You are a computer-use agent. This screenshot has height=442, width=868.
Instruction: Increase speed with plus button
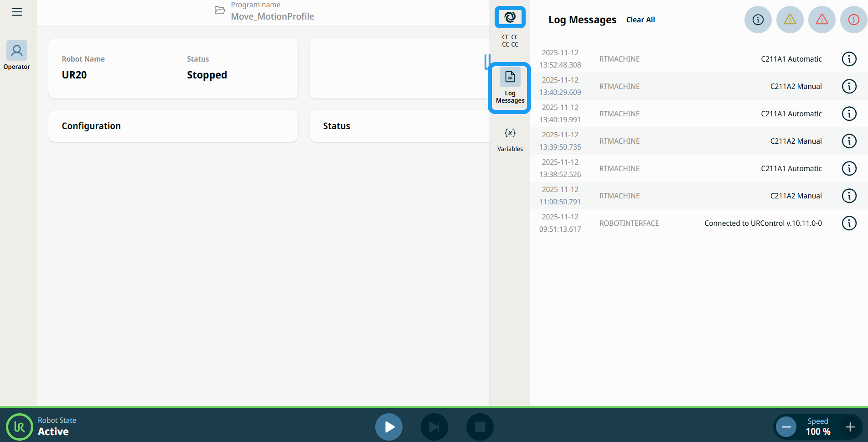click(850, 427)
